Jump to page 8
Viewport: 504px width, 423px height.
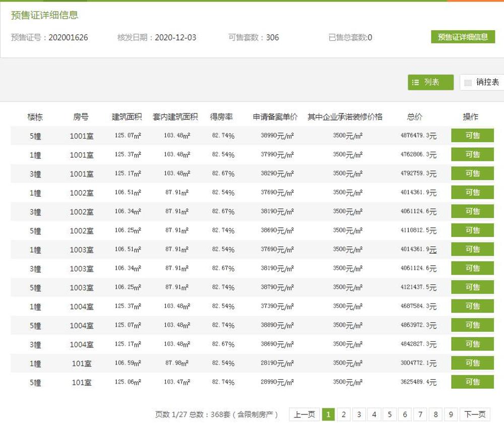coord(435,414)
